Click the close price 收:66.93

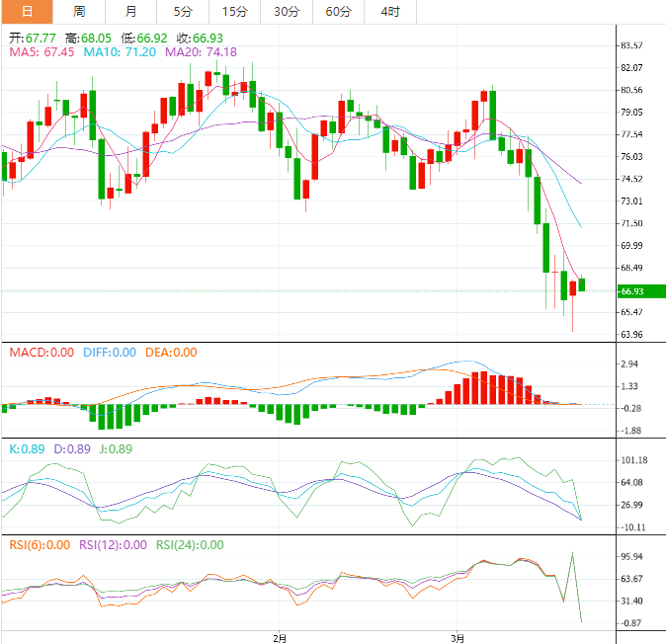tap(200, 39)
